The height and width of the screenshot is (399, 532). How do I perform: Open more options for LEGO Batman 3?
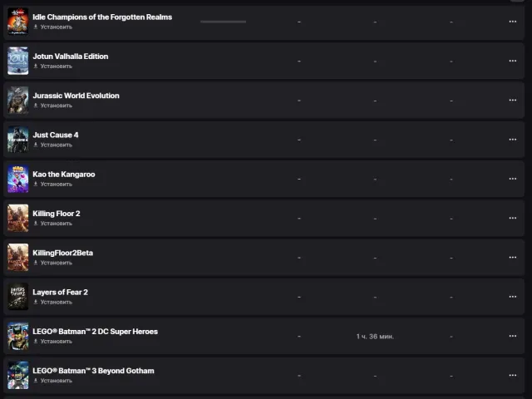pos(513,375)
